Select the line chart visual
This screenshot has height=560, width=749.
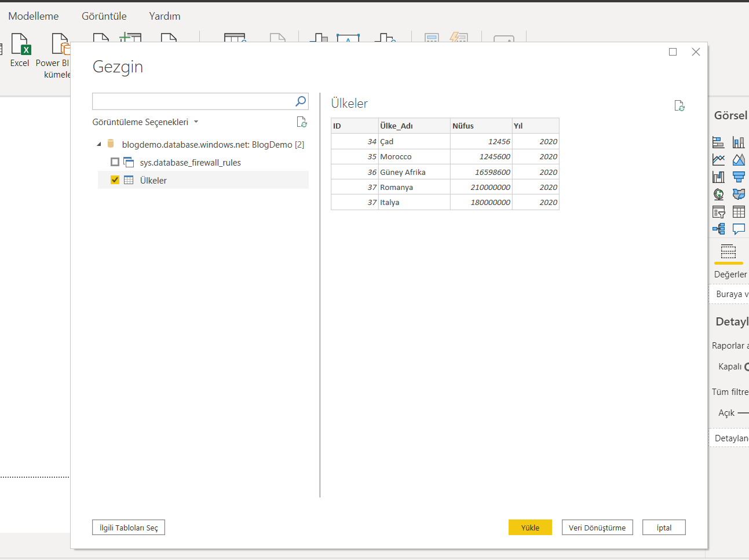(718, 159)
